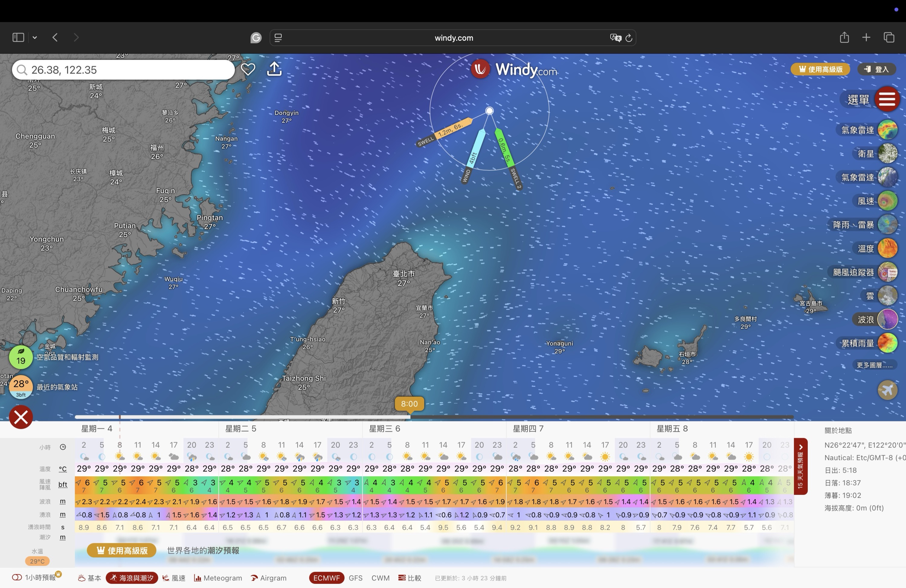Open Safari sidebar dropdown chevron

pos(35,37)
